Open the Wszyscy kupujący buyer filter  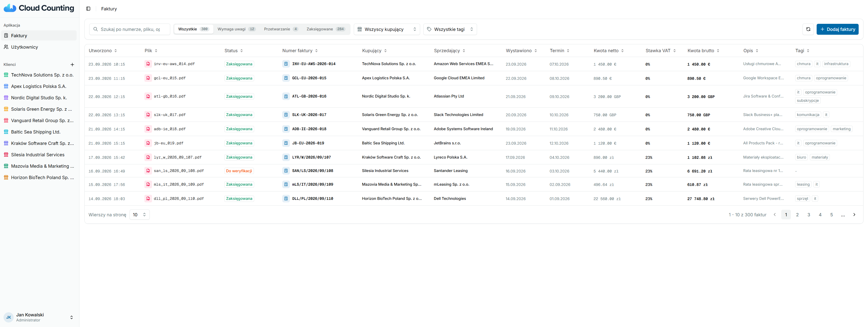click(x=386, y=29)
